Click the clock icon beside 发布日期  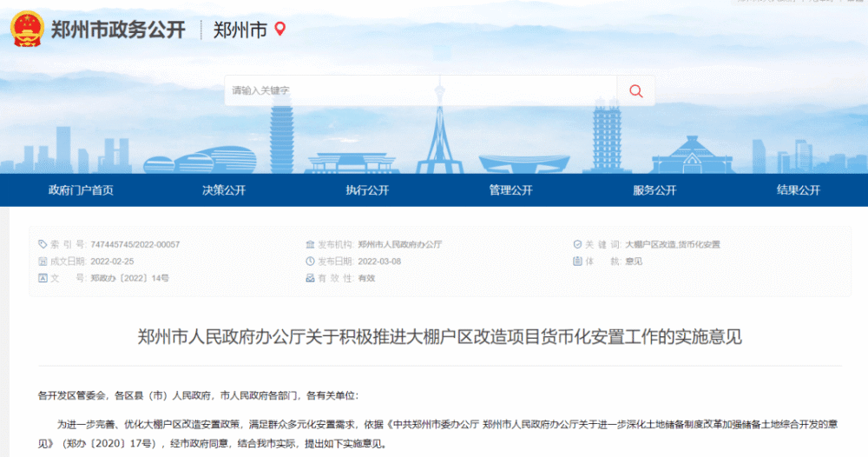[310, 262]
